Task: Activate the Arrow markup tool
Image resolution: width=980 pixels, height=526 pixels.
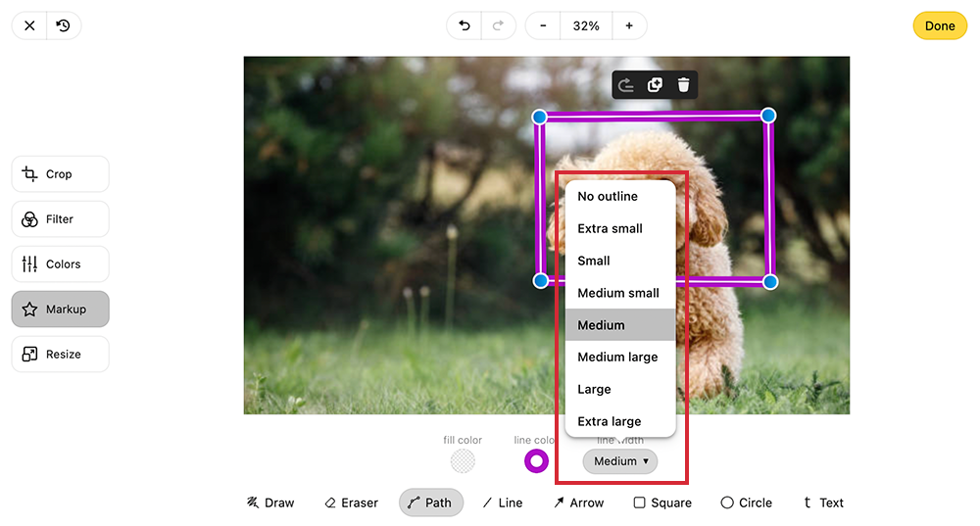Action: [578, 502]
